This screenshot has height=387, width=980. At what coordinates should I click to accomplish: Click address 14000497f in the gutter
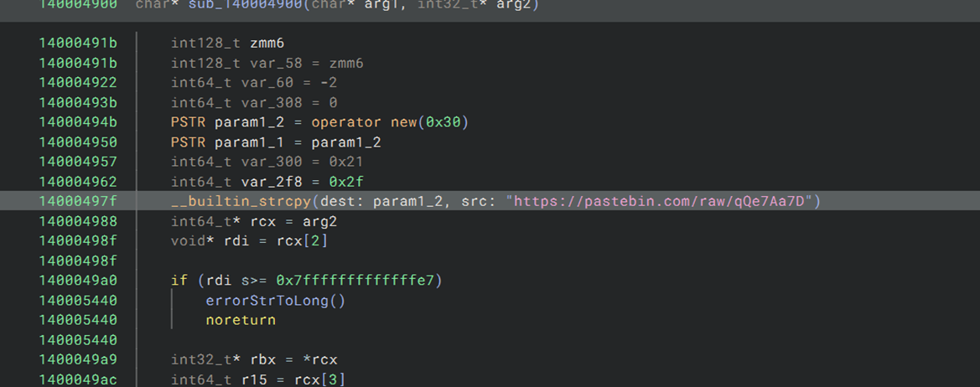(x=77, y=201)
